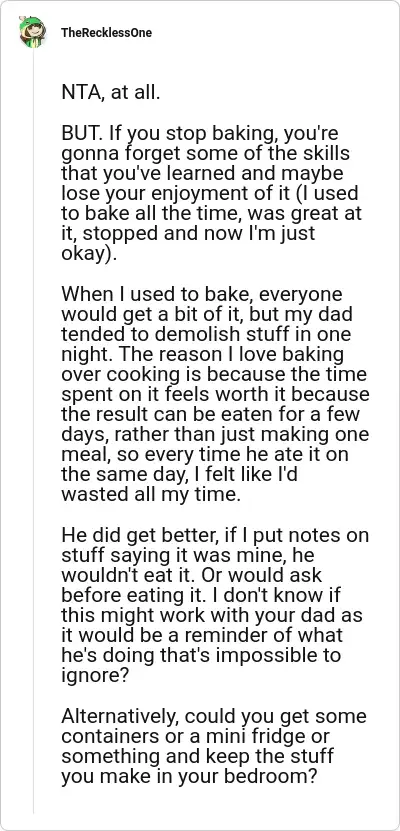Image resolution: width=400 pixels, height=831 pixels.
Task: Click the line "containers or a mini fridge or"
Action: click(x=195, y=737)
